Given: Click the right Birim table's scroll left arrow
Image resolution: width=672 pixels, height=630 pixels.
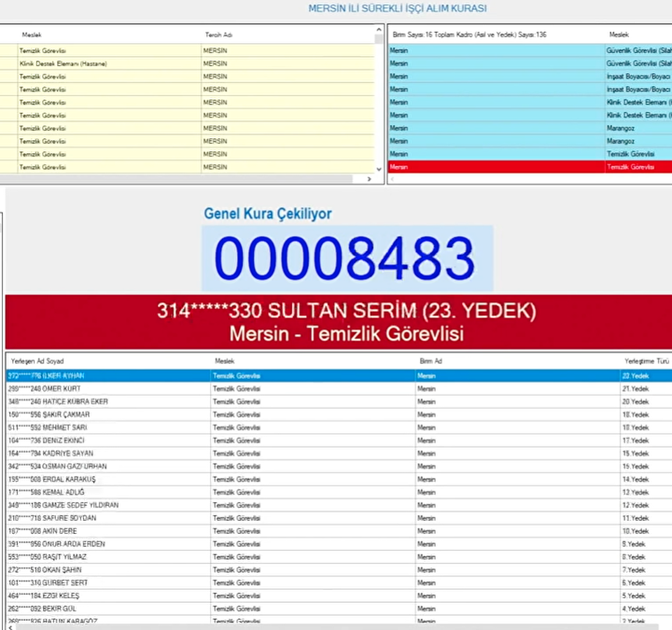Looking at the screenshot, I should click(392, 179).
